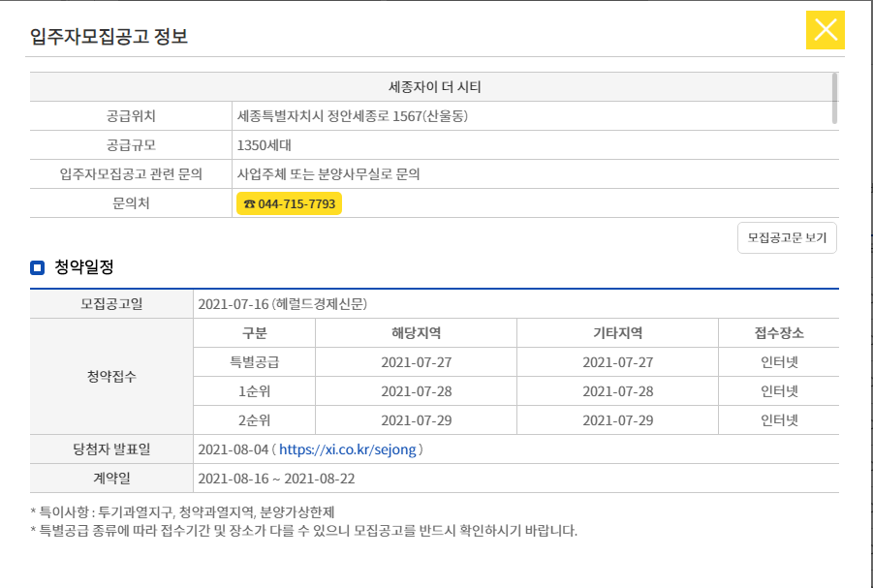The width and height of the screenshot is (873, 588).
Task: Click the blue square icon beside 청약일정
Action: [37, 267]
